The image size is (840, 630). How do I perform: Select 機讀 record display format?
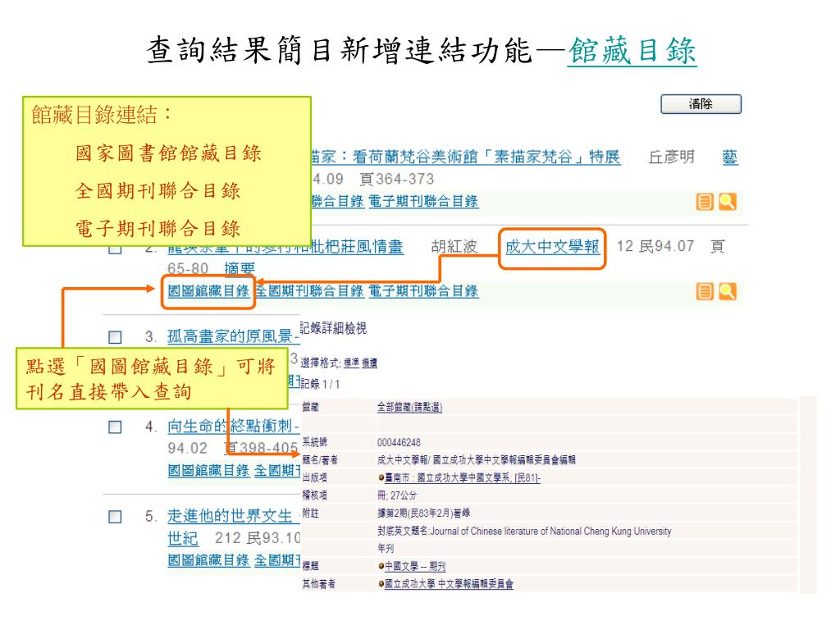click(x=369, y=363)
